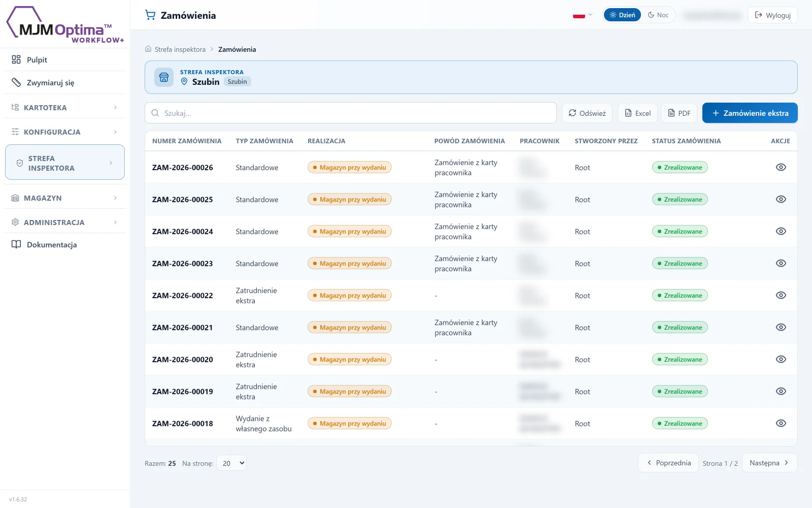
Task: Click the Zwymiaruj się ruler icon
Action: tap(16, 82)
